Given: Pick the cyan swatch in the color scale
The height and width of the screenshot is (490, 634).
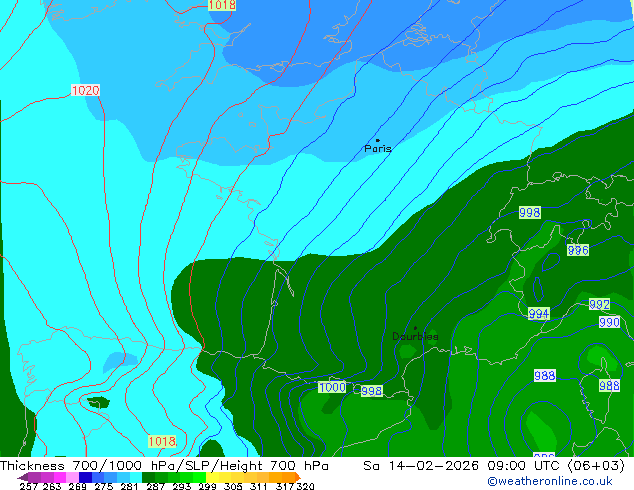Looking at the screenshot, I should (x=136, y=477).
